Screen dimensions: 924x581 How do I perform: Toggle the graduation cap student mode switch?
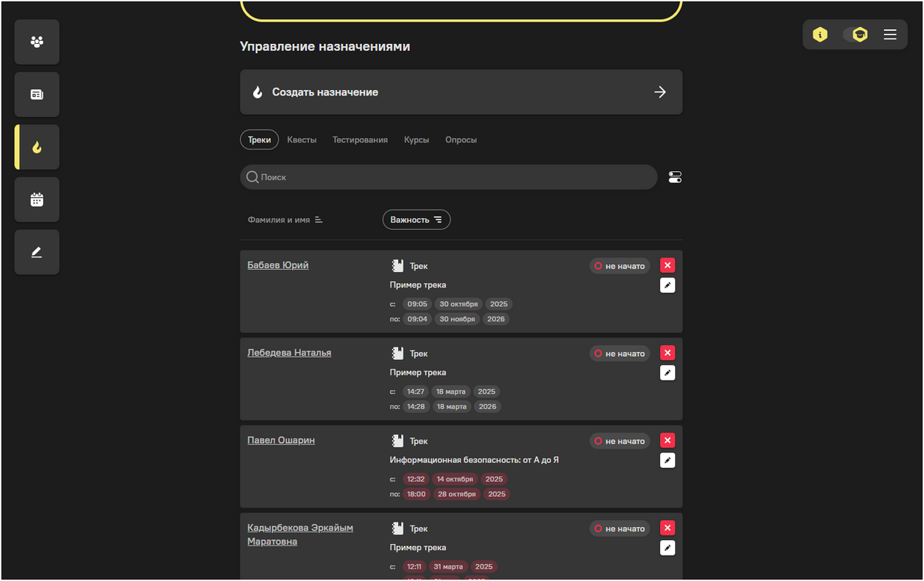(857, 34)
